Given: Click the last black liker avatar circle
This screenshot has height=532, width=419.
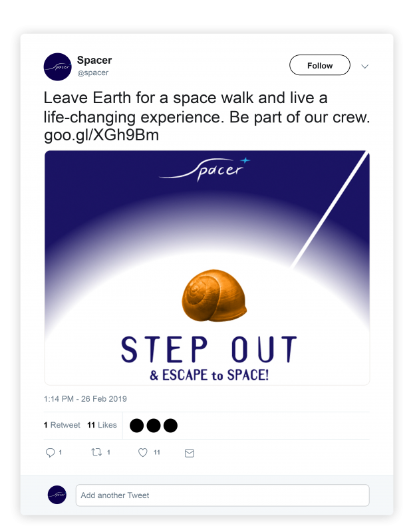Looking at the screenshot, I should (x=170, y=426).
